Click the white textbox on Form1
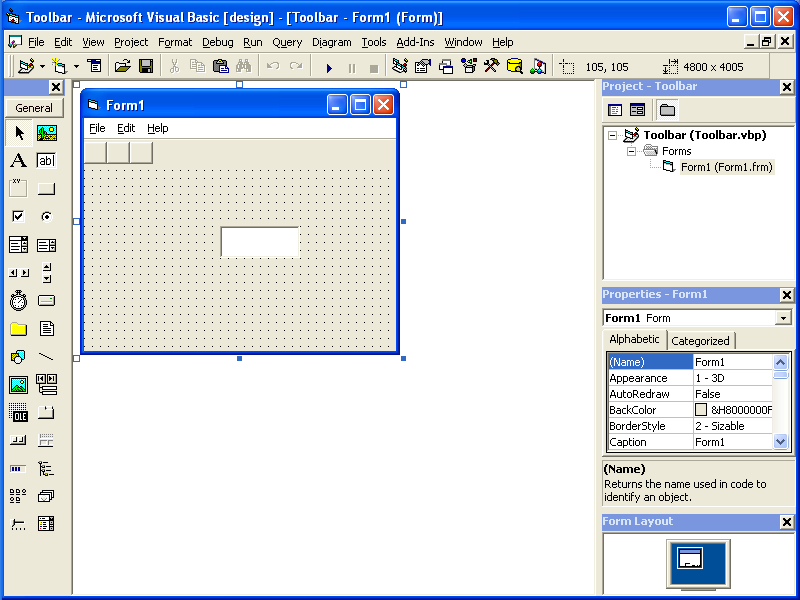The height and width of the screenshot is (600, 800). pos(260,242)
